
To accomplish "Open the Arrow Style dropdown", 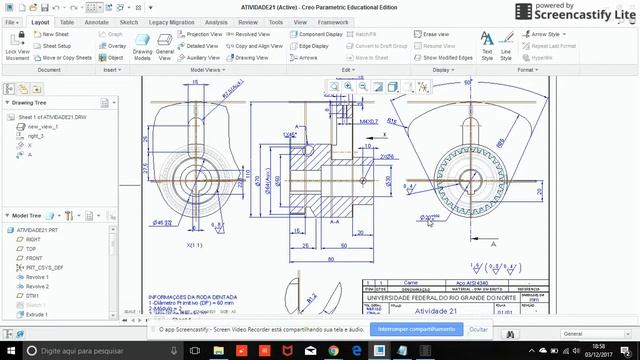I will tap(544, 34).
